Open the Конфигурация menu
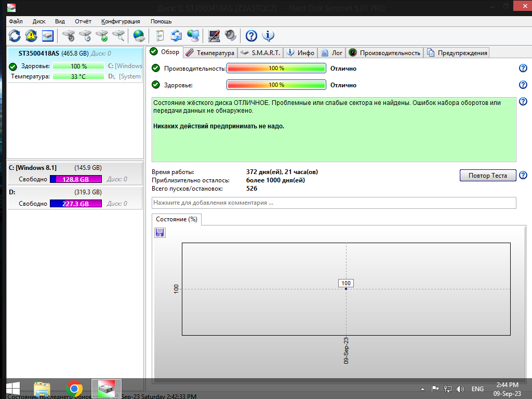This screenshot has height=399, width=532. click(121, 21)
